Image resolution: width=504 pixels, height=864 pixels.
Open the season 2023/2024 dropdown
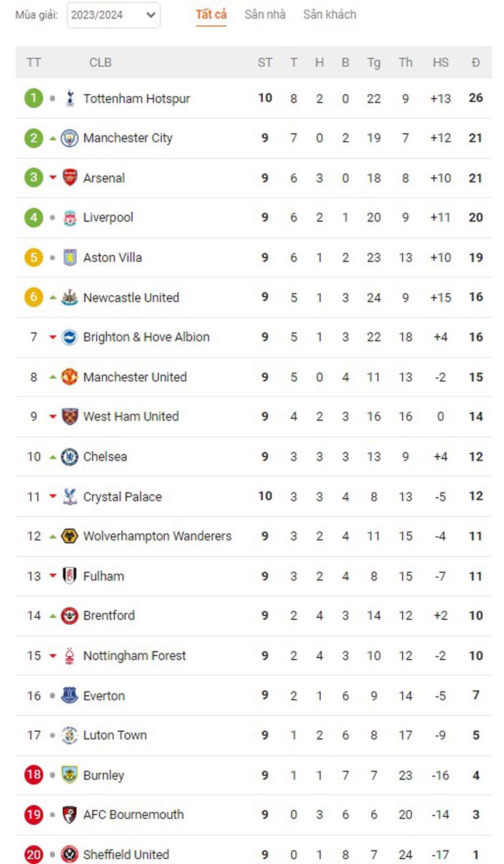114,15
